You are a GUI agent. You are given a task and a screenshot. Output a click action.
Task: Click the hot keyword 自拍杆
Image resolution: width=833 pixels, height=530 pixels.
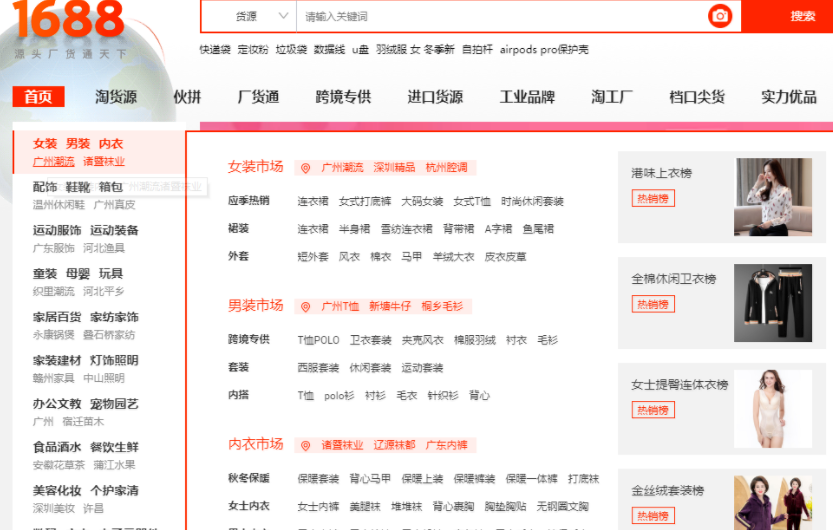477,49
